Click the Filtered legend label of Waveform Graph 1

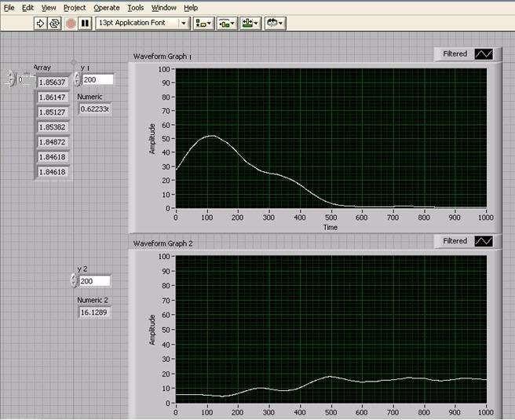click(455, 54)
